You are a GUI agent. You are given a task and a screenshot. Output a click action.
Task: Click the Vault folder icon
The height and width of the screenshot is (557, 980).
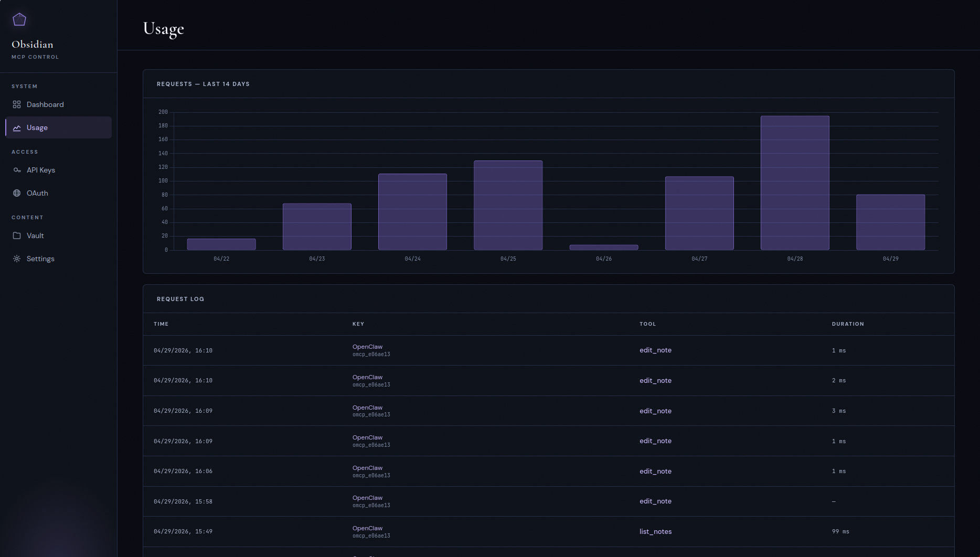[x=17, y=235]
